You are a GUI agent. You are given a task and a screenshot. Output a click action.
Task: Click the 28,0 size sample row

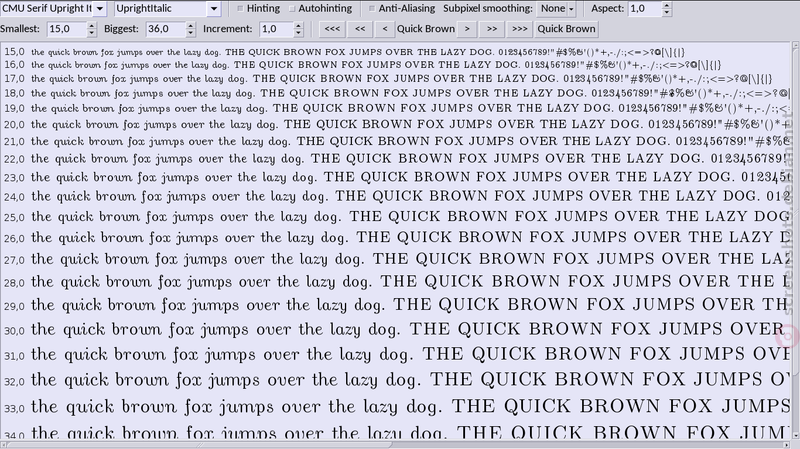pos(395,282)
